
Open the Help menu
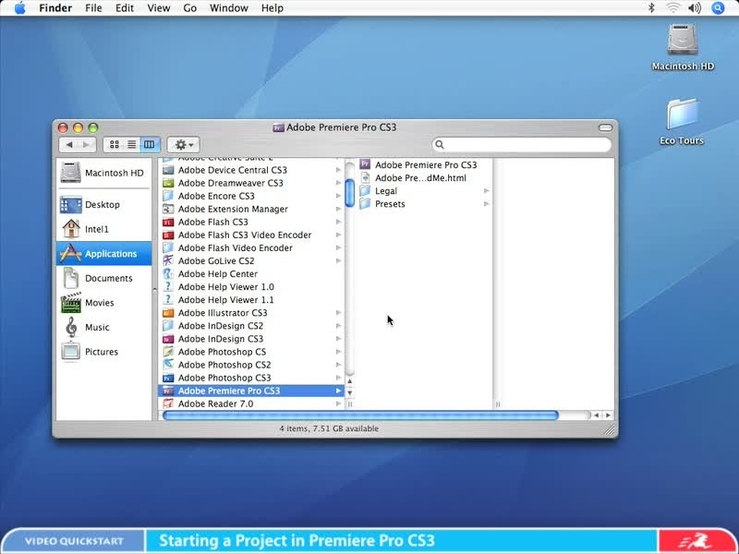click(x=272, y=8)
